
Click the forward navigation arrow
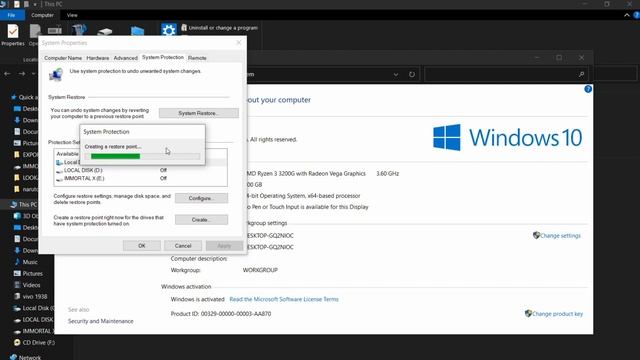[22, 73]
